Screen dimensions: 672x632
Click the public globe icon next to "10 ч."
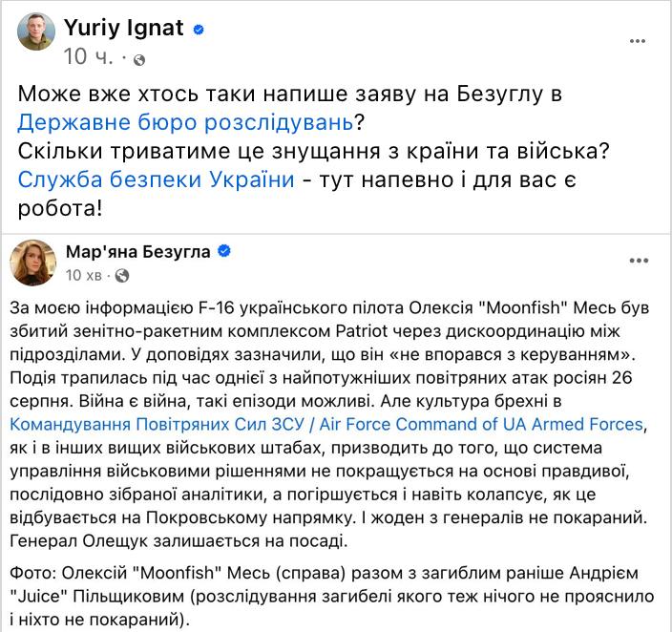click(139, 59)
